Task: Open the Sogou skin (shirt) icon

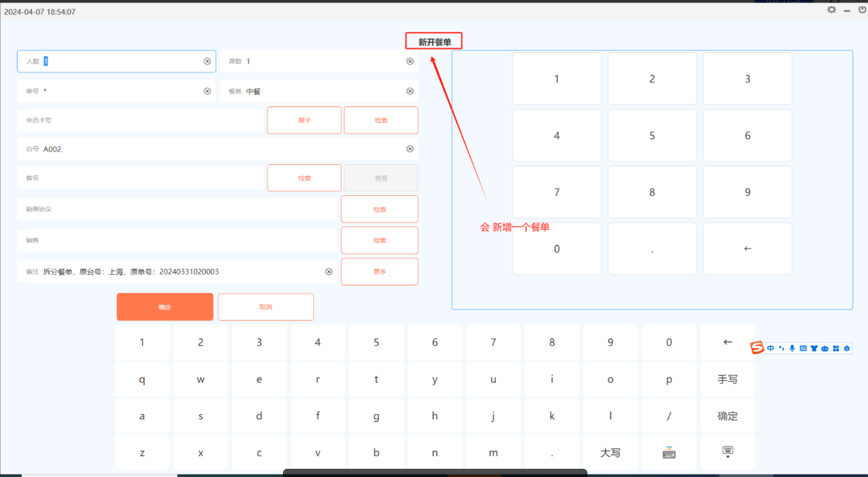Action: click(814, 348)
